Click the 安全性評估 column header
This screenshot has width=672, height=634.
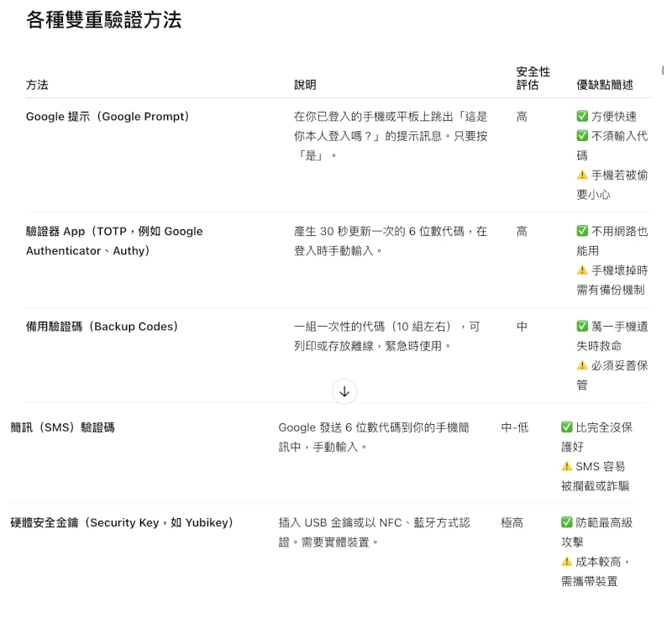533,79
